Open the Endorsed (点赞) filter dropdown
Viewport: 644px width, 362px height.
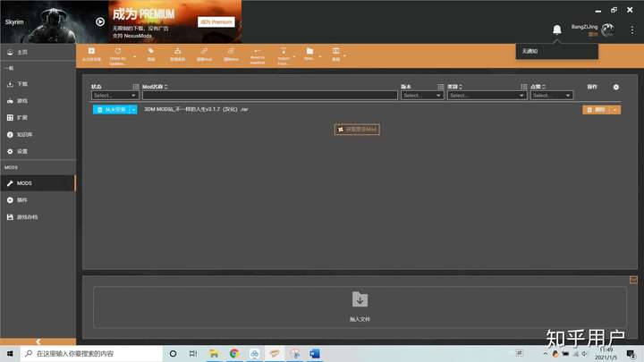click(551, 96)
